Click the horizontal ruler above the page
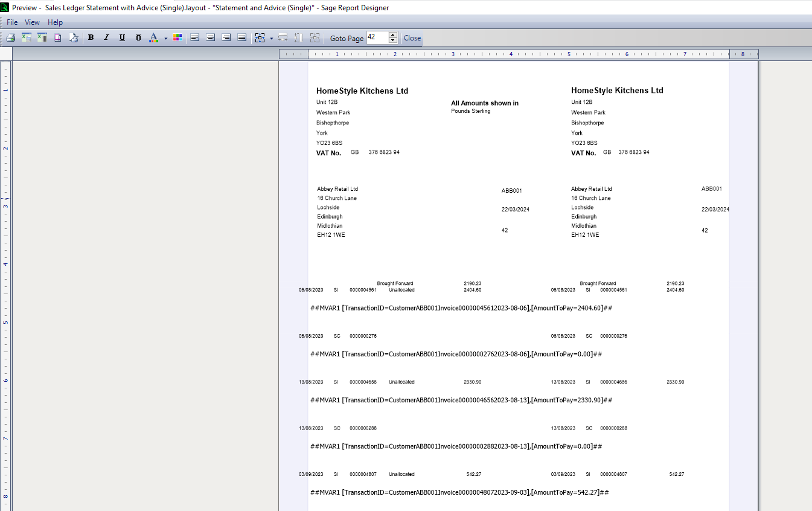The height and width of the screenshot is (511, 812). (519, 54)
